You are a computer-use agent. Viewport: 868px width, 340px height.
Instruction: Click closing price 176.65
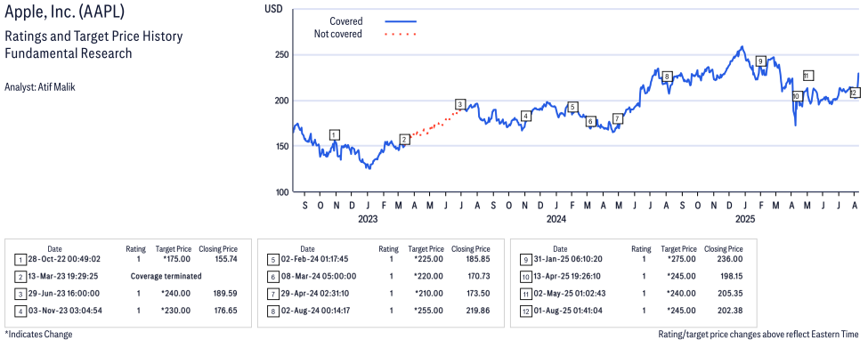(x=225, y=311)
